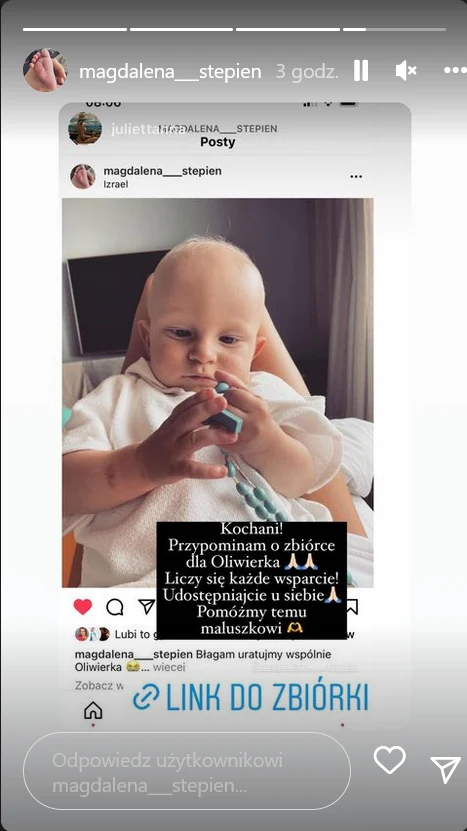The width and height of the screenshot is (467, 831).
Task: Unmute the story sound
Action: [x=406, y=70]
